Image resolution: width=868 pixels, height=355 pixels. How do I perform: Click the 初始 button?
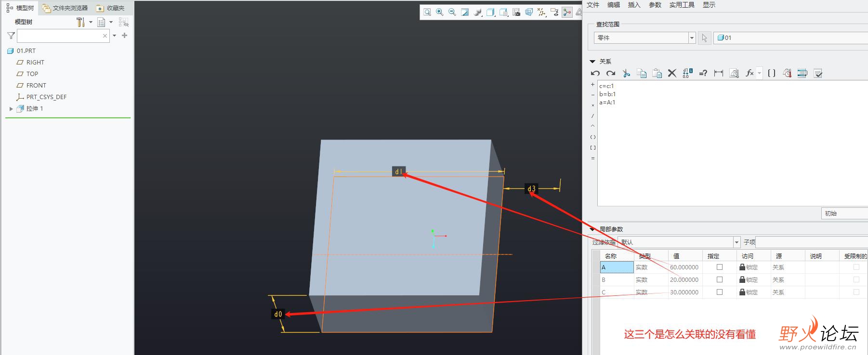844,214
